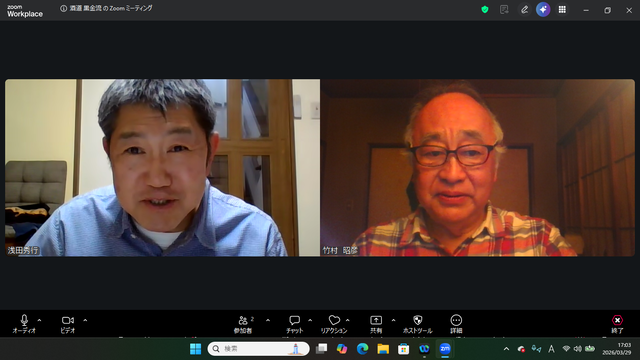Viewport: 640px width, 360px height.
Task: Open the meeting notes icon in title bar
Action: point(504,9)
